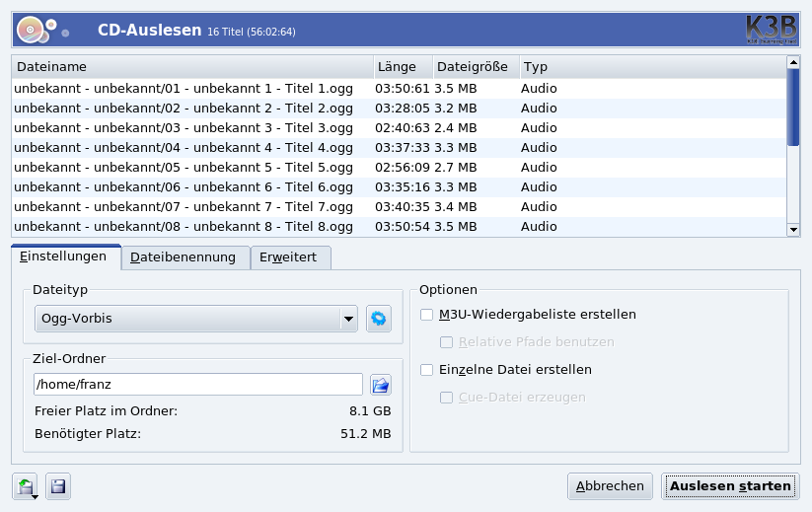Sort by Typ column header
This screenshot has height=512, width=812.
coord(652,67)
